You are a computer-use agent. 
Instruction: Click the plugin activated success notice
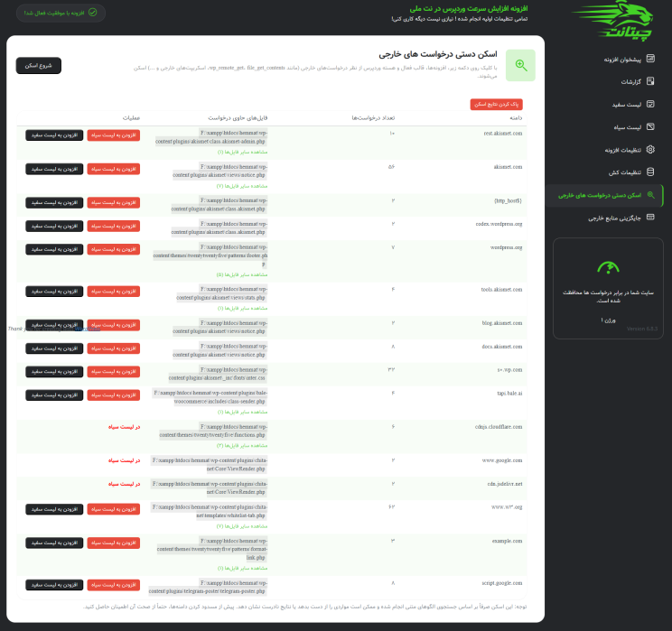[61, 13]
